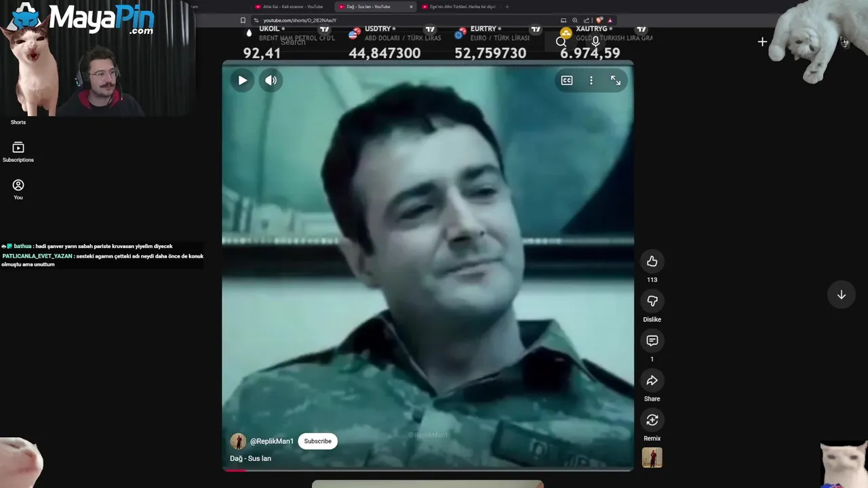Focus the YouTube Search input field
Viewport: 868px width, 488px height.
pyautogui.click(x=407, y=42)
